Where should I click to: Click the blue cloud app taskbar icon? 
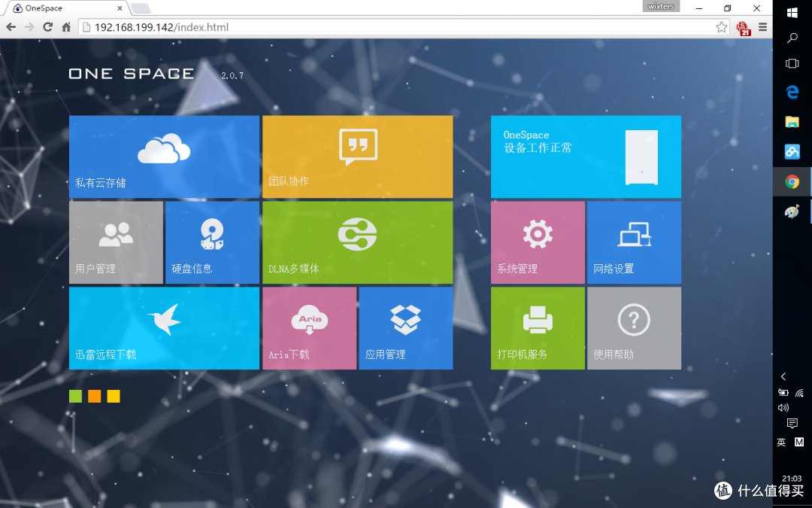click(792, 151)
